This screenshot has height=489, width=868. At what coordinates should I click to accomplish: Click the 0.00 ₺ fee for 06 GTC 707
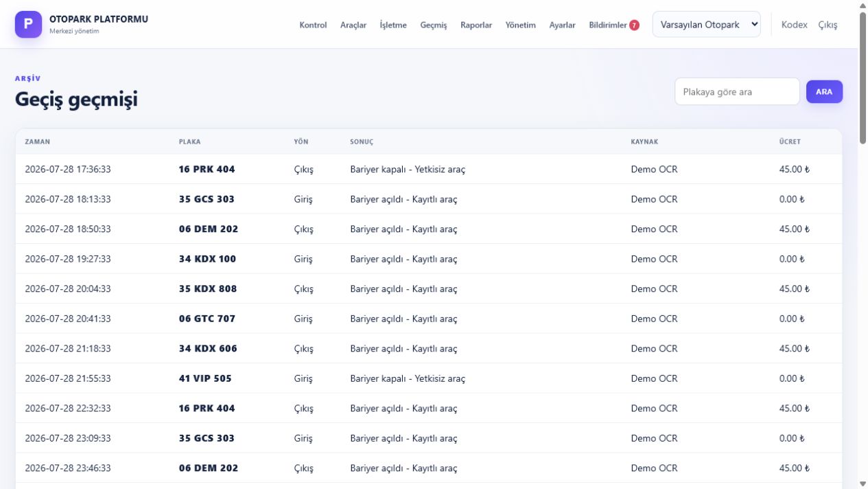tap(792, 319)
